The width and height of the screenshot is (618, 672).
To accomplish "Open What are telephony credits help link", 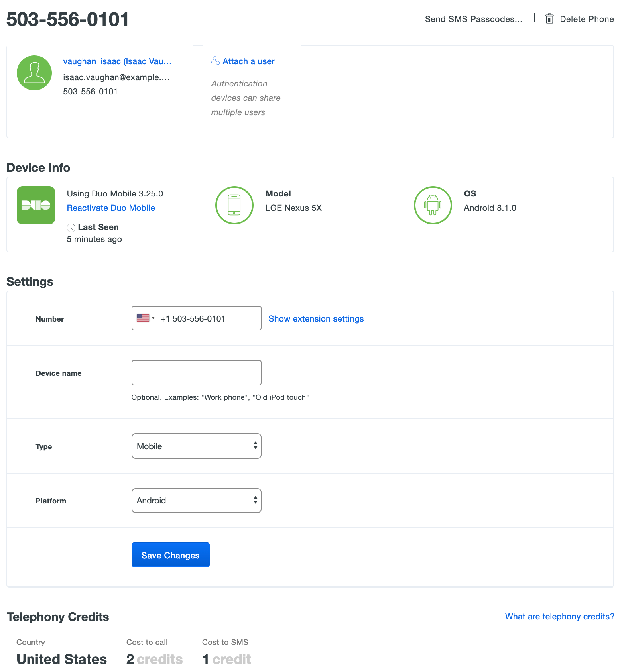I will (559, 617).
